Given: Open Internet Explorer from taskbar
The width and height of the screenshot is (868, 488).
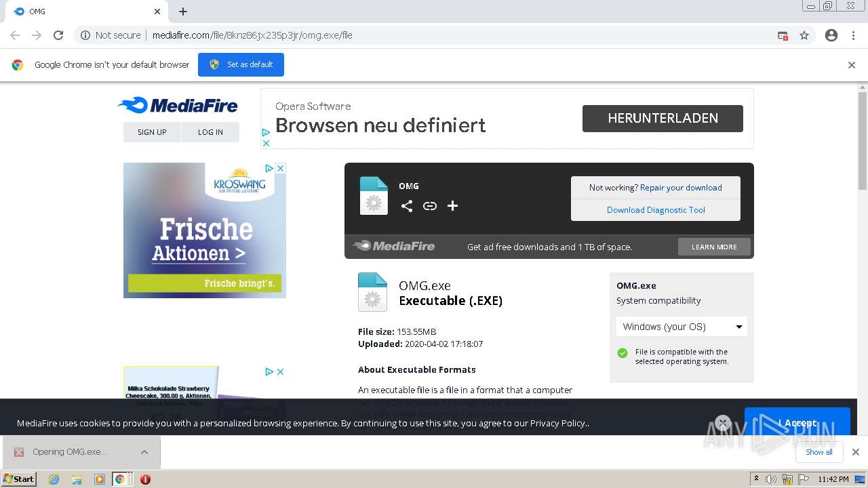Looking at the screenshot, I should (x=54, y=479).
